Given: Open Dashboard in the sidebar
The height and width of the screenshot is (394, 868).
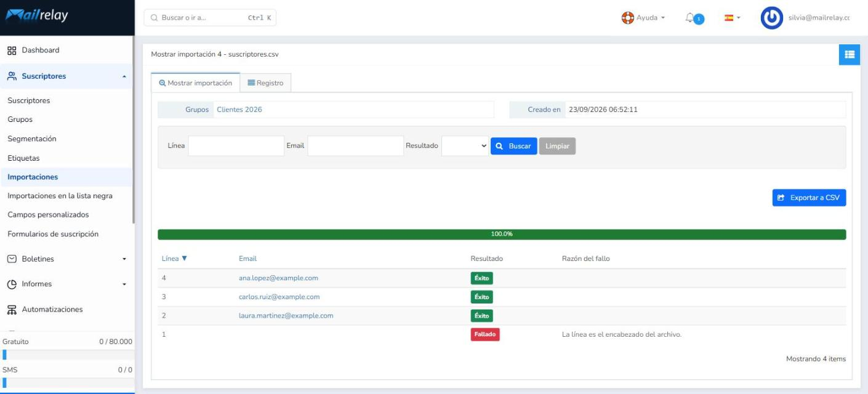Looking at the screenshot, I should coord(41,50).
